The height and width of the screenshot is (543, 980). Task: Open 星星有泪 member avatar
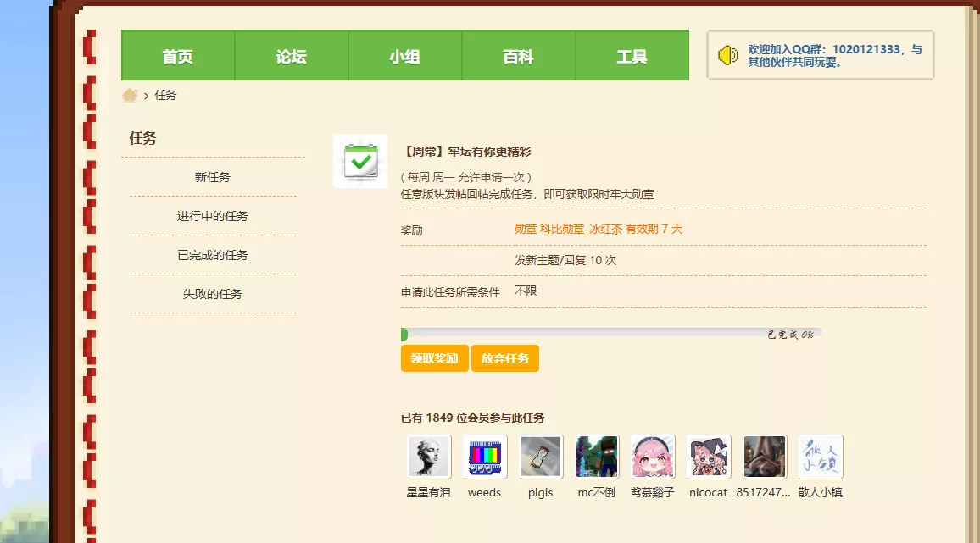[428, 457]
